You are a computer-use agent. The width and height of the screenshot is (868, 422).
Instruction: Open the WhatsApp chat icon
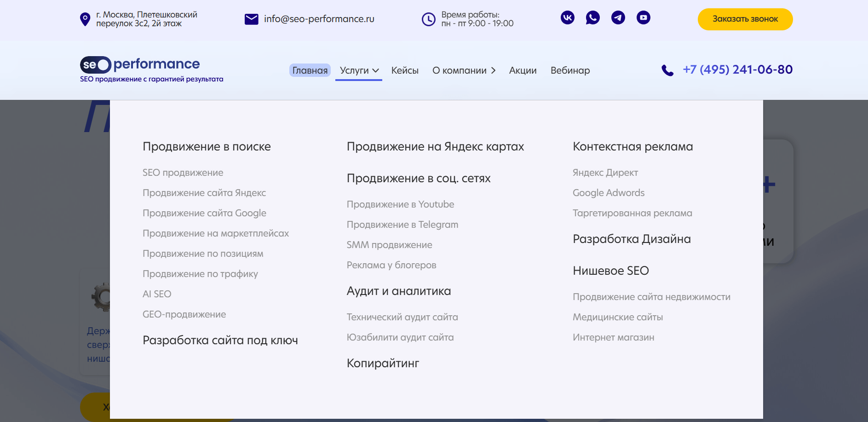(592, 18)
